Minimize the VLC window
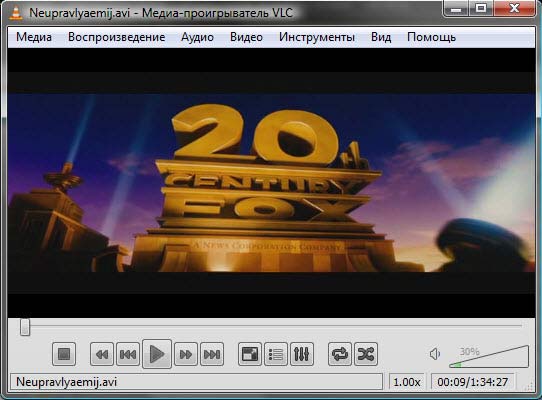This screenshot has height=400, width=542. pos(456,8)
